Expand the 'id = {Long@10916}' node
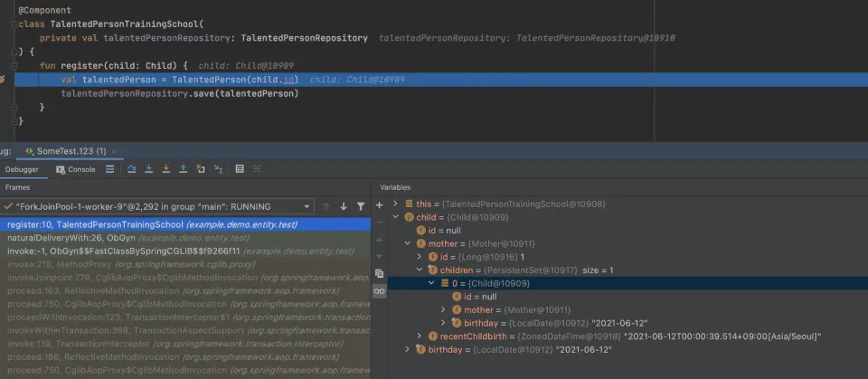The image size is (868, 379). click(x=419, y=257)
